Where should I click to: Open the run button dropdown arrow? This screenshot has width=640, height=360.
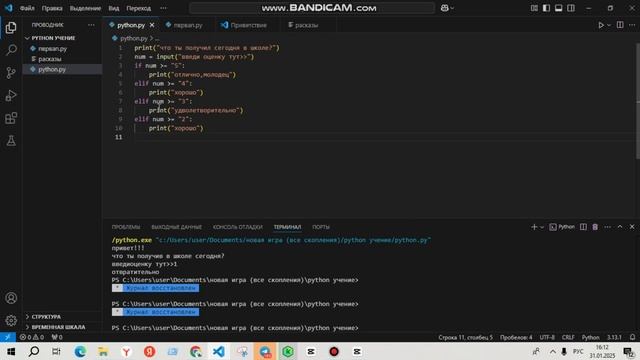(609, 25)
